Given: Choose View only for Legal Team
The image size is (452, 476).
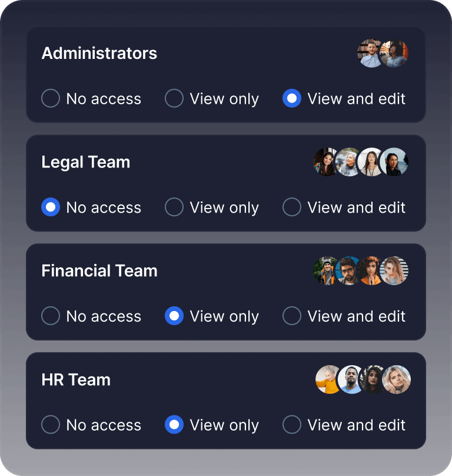Looking at the screenshot, I should tap(174, 207).
